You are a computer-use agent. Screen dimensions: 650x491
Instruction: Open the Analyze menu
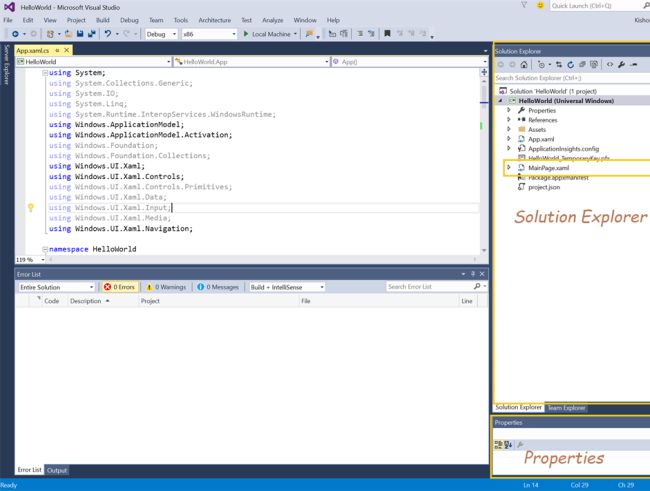(273, 20)
